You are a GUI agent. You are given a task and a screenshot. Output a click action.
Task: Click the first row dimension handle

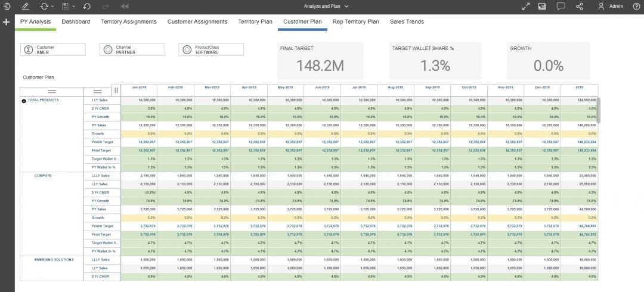tap(52, 92)
